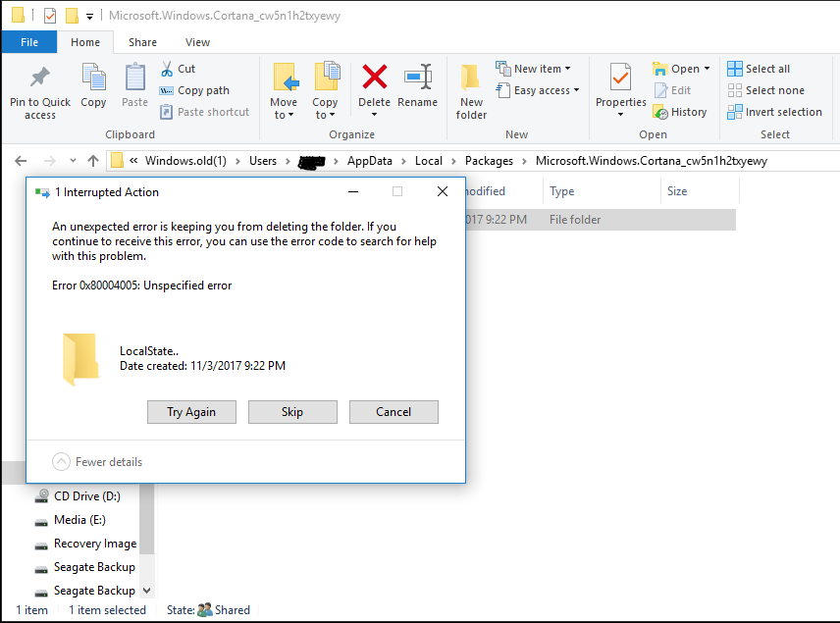Switch to the Share tab
The height and width of the screenshot is (623, 840).
pyautogui.click(x=142, y=42)
